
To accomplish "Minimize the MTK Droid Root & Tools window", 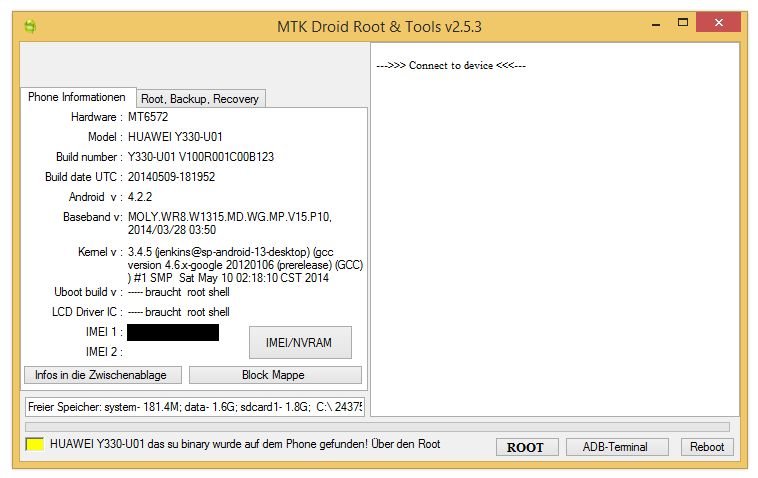I will click(x=656, y=24).
